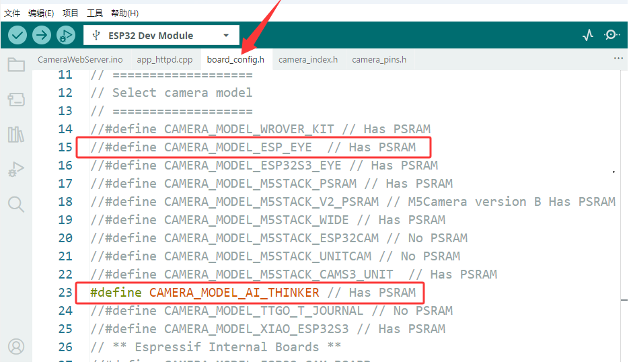Click the user account profile icon
The height and width of the screenshot is (364, 631).
[x=16, y=347]
